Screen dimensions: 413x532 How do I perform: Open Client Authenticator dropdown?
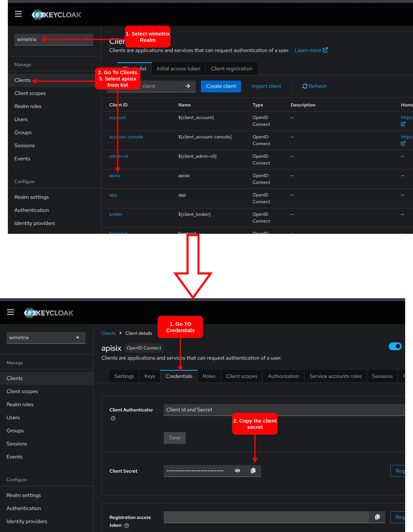coord(284,410)
